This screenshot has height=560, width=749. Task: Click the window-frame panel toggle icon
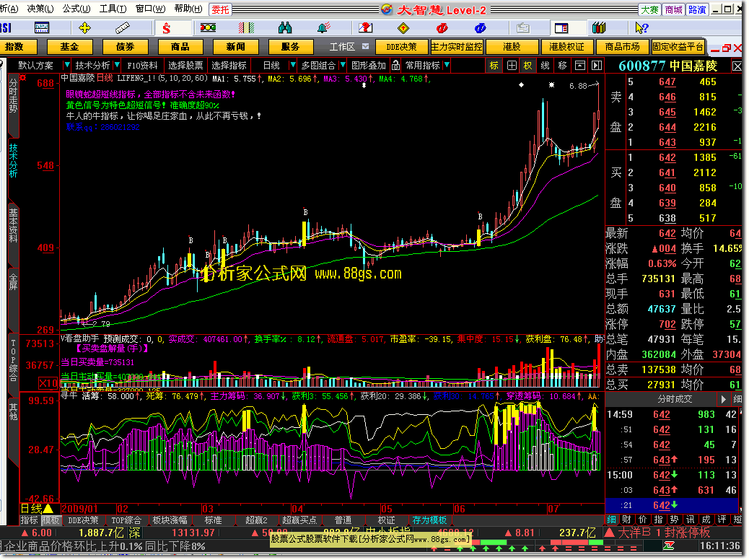[580, 66]
